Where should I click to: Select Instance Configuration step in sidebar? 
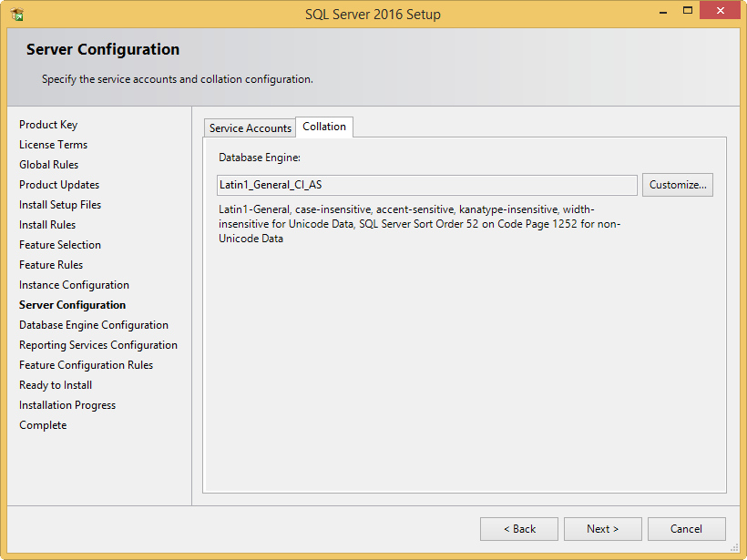pos(74,285)
